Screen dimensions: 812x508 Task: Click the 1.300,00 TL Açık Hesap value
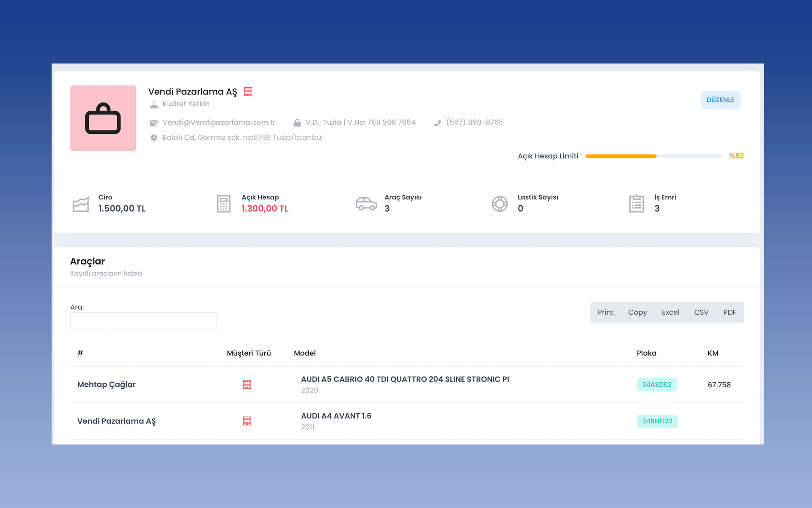[x=265, y=209]
